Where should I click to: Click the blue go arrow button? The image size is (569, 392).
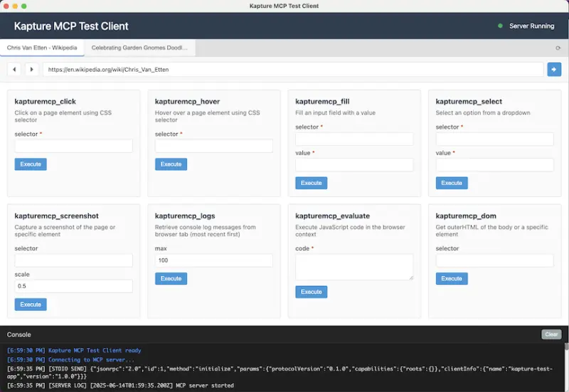coord(554,69)
